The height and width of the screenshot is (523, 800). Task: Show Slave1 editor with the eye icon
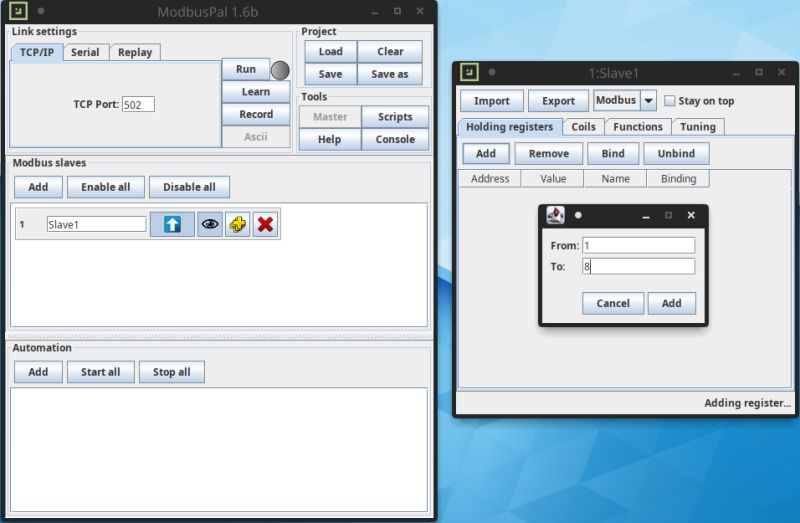[x=210, y=224]
